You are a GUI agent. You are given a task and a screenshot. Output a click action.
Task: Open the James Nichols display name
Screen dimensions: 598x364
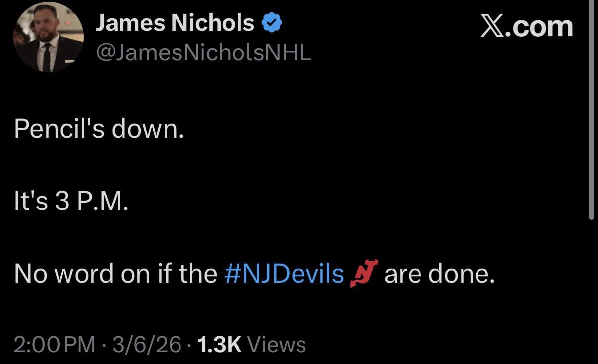(x=175, y=23)
